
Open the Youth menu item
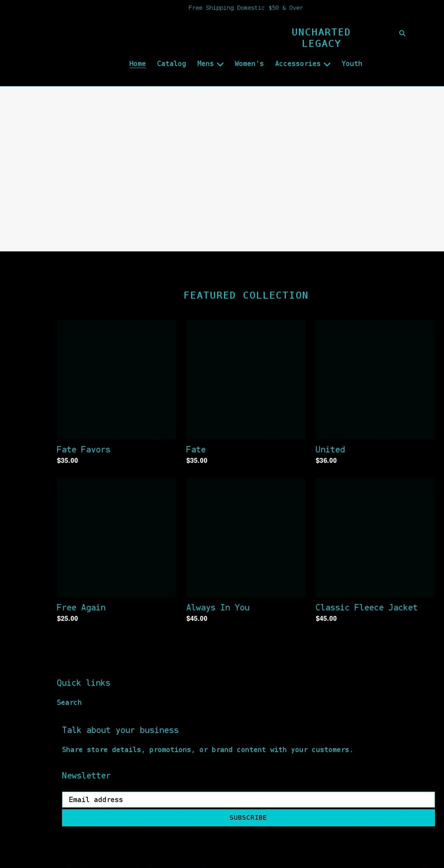click(x=352, y=64)
